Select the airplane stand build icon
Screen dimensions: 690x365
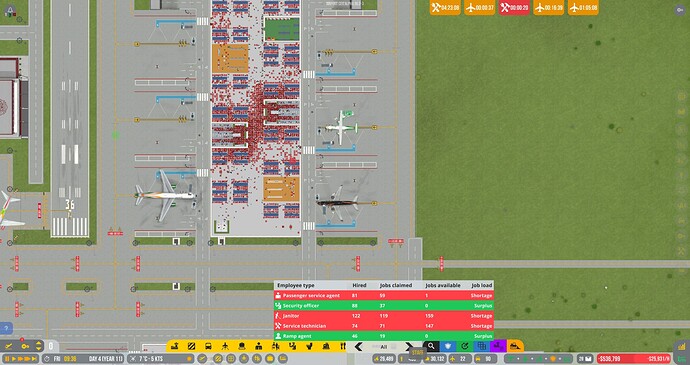click(225, 346)
